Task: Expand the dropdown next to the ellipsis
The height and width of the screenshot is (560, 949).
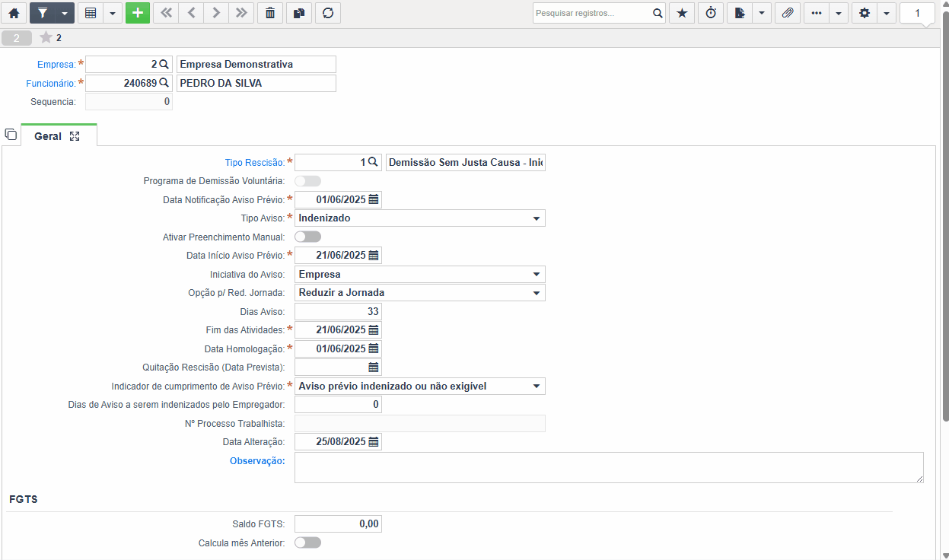Action: click(839, 13)
